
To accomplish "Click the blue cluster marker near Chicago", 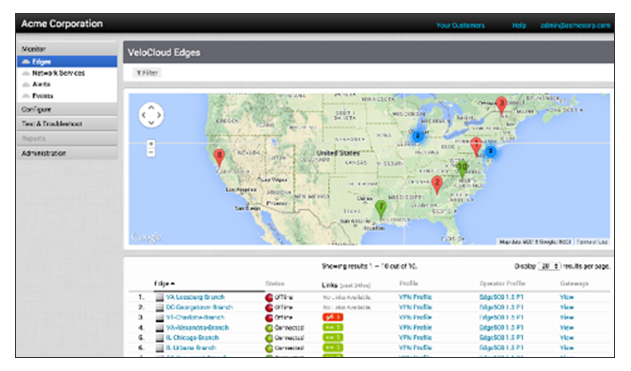I will coord(418,136).
